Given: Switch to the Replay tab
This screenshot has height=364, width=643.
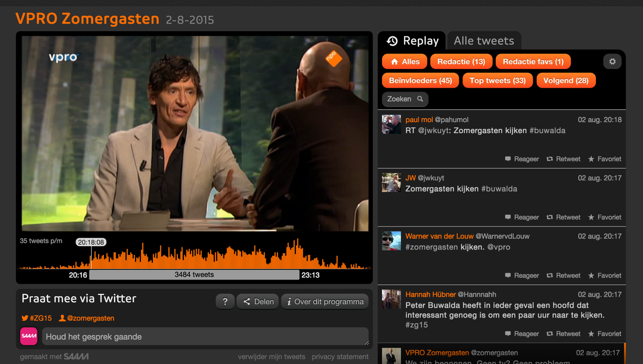Looking at the screenshot, I should pyautogui.click(x=412, y=41).
